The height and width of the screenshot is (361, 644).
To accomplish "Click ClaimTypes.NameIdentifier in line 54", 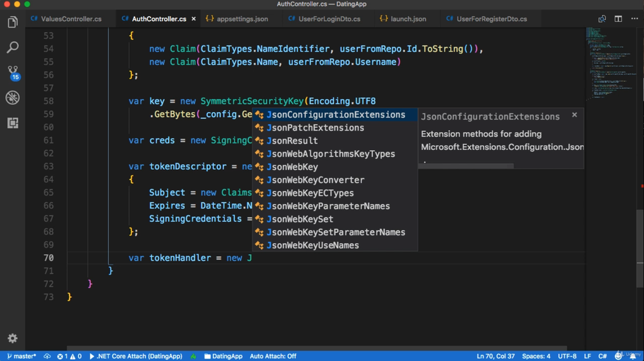I will click(265, 49).
